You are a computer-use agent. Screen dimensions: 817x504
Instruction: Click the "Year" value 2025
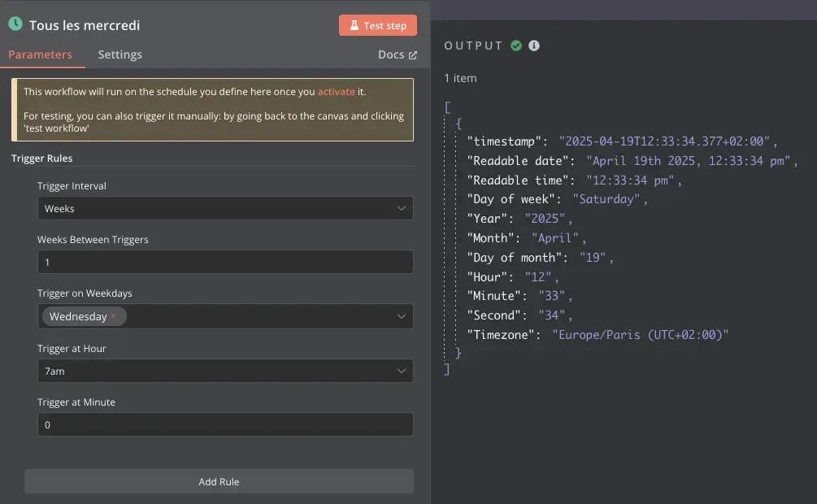(545, 219)
